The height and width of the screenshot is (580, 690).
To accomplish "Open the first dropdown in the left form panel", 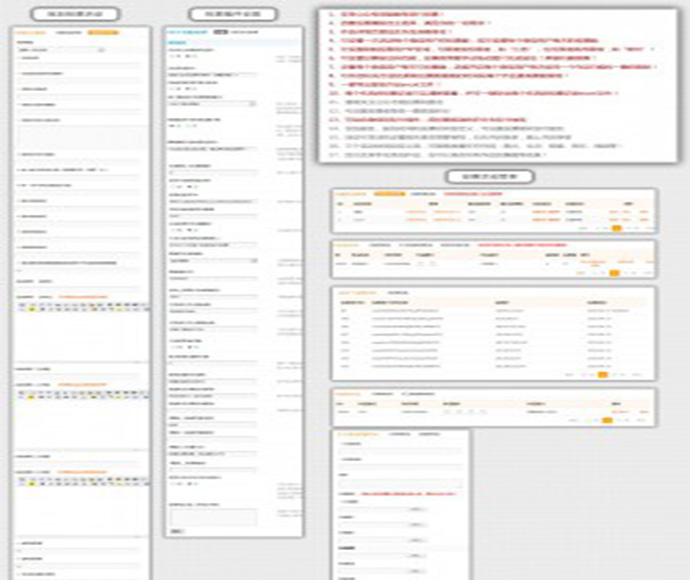I will coord(61,50).
